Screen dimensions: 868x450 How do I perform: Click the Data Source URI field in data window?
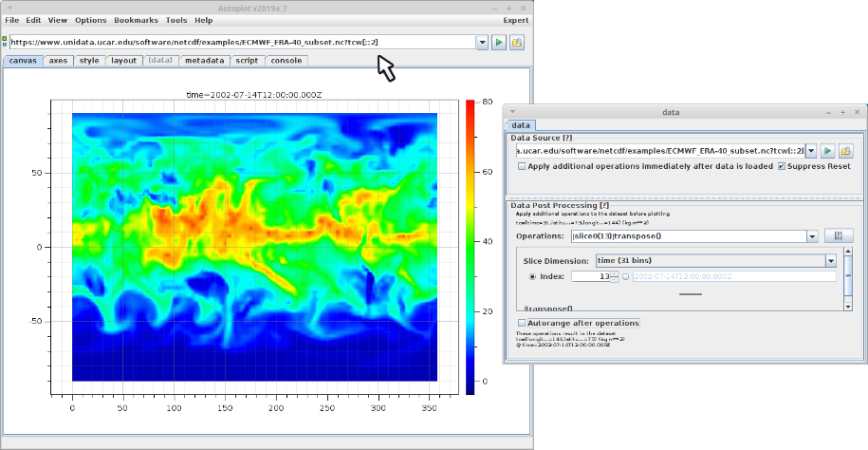pos(660,151)
